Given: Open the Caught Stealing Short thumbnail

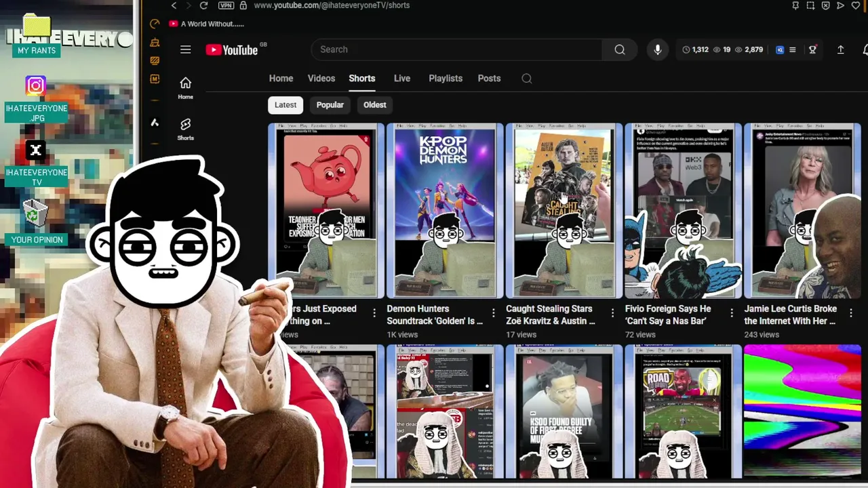Looking at the screenshot, I should 564,211.
